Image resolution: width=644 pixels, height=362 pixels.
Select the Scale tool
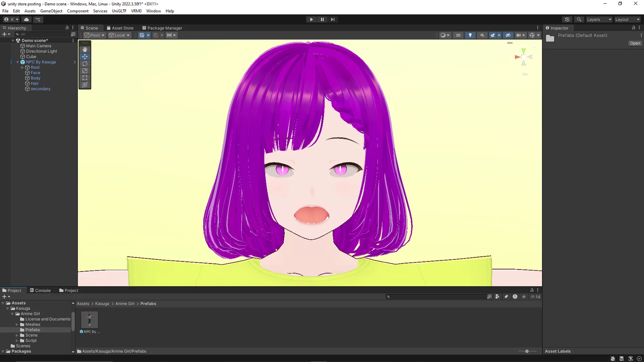(85, 71)
